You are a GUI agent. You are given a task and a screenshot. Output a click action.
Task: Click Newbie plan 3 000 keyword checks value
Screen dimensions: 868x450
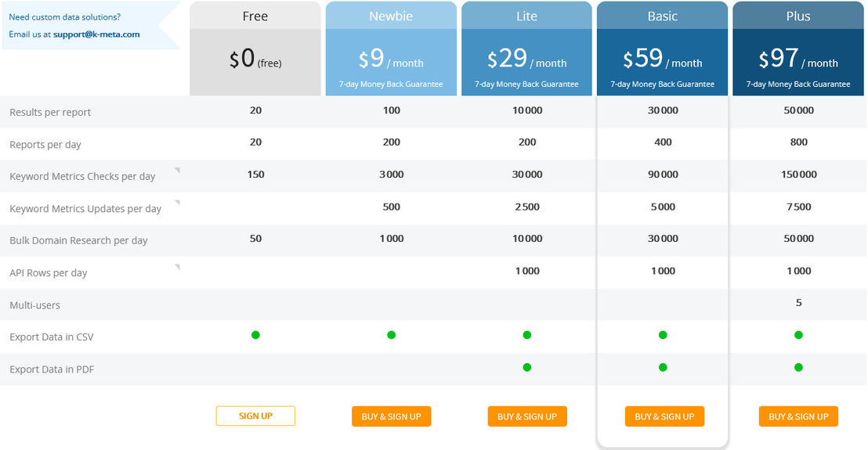pos(392,175)
